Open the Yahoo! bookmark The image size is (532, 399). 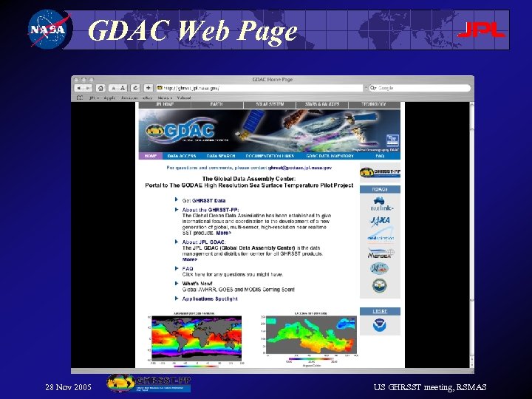point(184,98)
